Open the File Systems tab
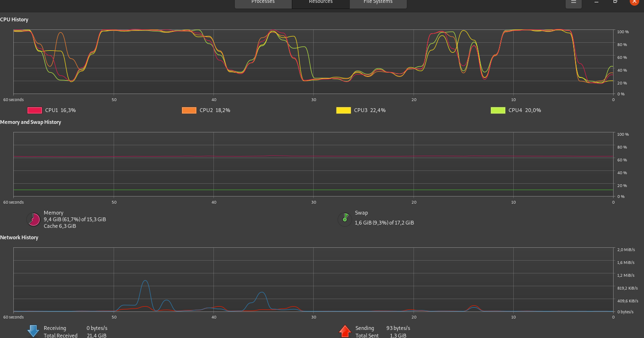 (378, 3)
